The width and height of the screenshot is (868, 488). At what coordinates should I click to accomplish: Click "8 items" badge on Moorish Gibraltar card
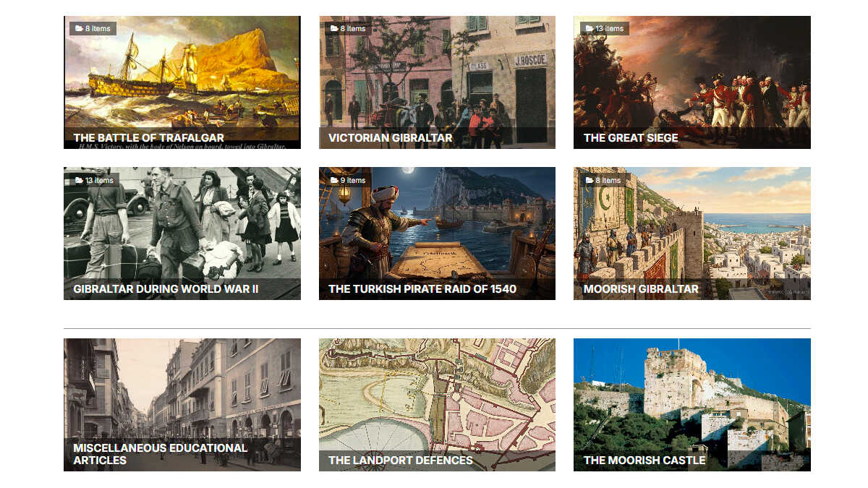click(x=603, y=180)
